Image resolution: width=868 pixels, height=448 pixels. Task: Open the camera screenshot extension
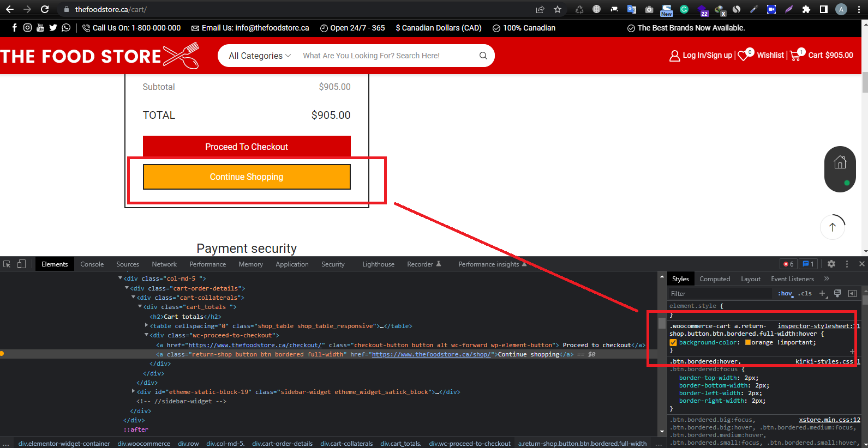pos(649,9)
